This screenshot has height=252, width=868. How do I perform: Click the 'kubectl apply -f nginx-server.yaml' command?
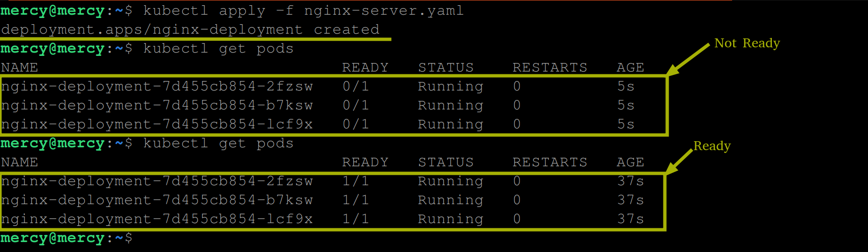point(303,10)
